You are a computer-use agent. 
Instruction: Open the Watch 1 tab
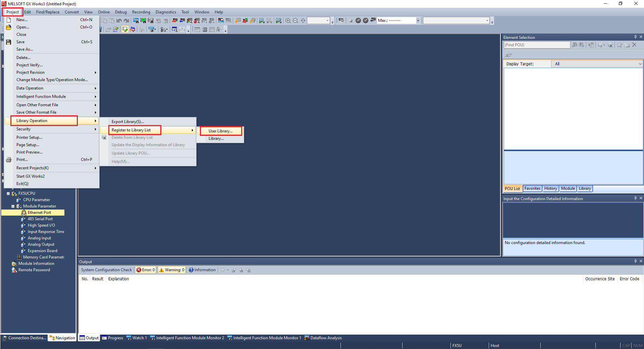point(137,338)
